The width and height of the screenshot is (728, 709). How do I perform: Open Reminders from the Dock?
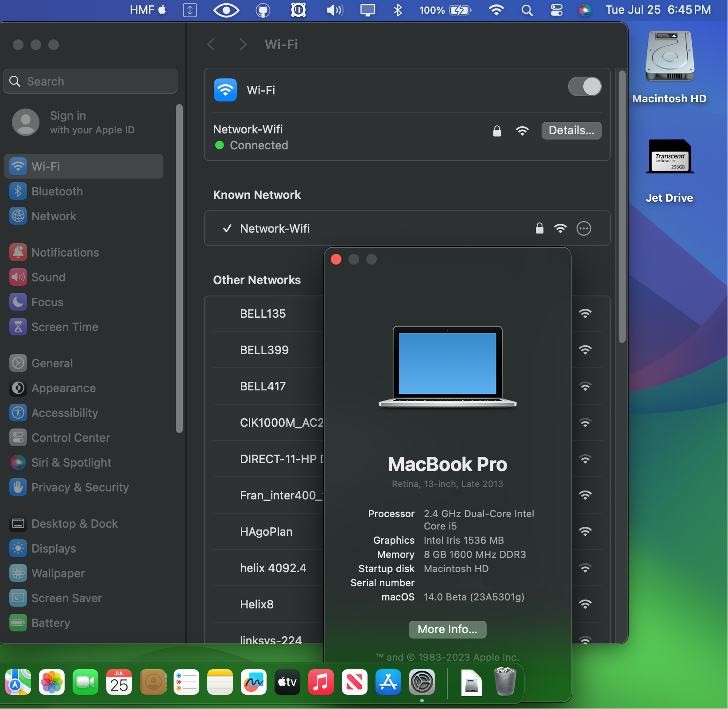(186, 682)
